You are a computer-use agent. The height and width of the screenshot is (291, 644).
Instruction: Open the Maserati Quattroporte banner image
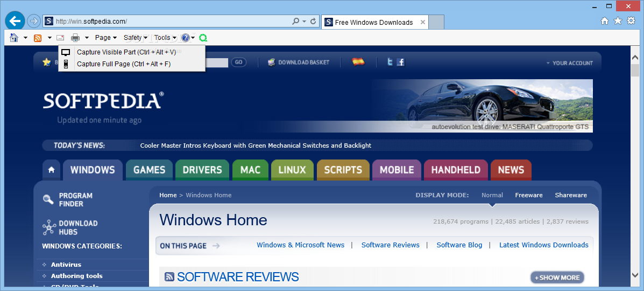point(482,106)
